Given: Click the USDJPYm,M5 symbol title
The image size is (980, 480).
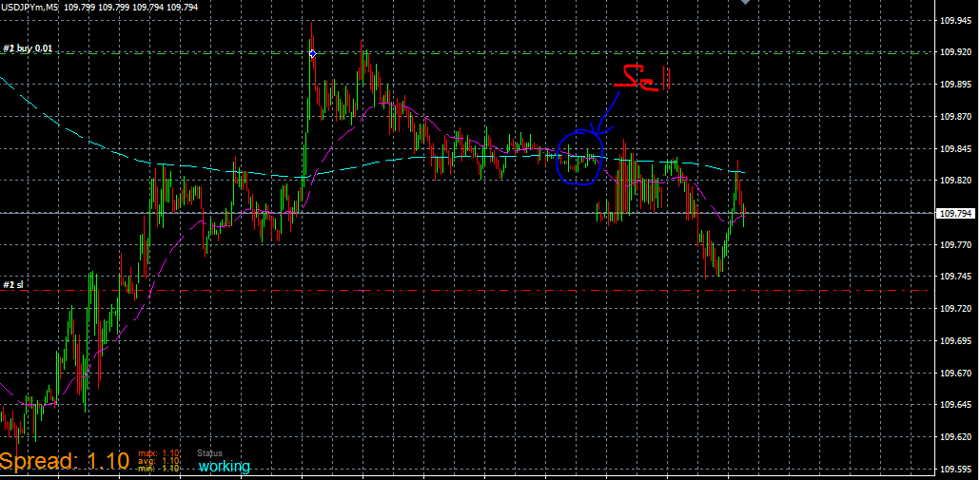Looking at the screenshot, I should click(29, 6).
